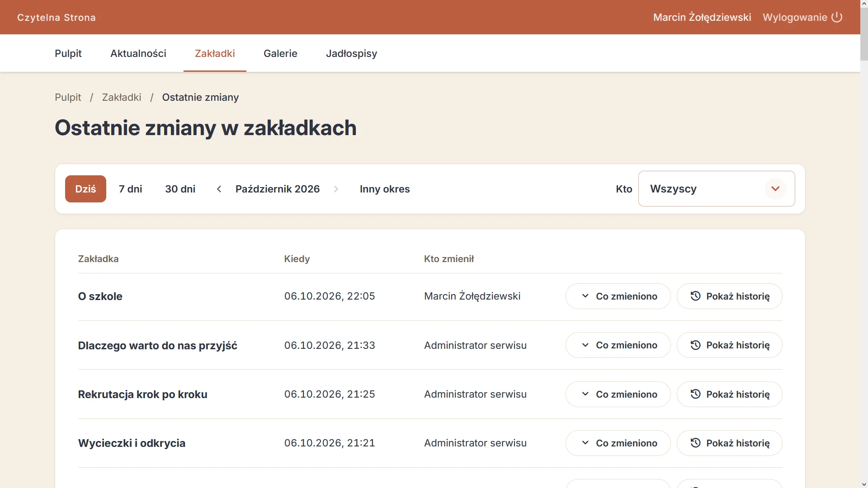The image size is (868, 488).
Task: Show history for O szkole
Action: pos(729,296)
